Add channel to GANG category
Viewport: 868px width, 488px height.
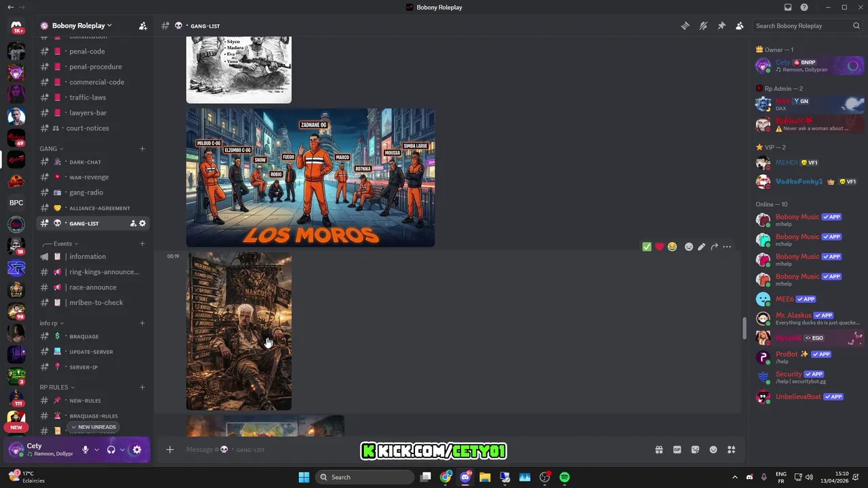142,148
